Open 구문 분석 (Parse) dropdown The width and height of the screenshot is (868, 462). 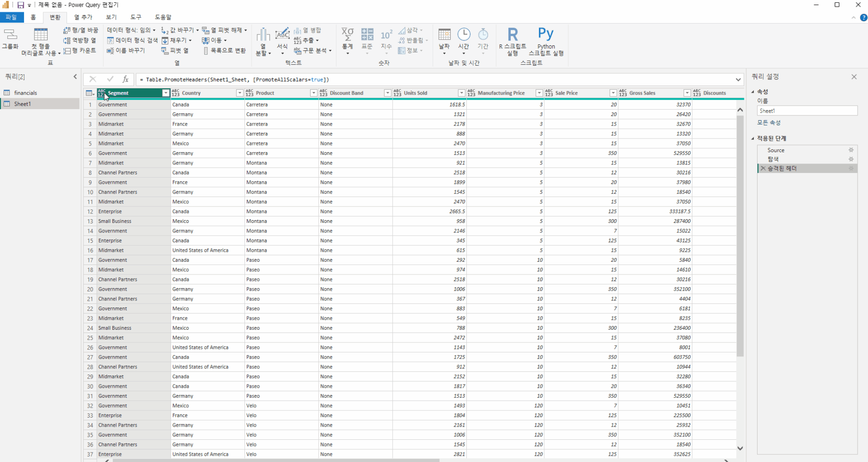point(313,51)
